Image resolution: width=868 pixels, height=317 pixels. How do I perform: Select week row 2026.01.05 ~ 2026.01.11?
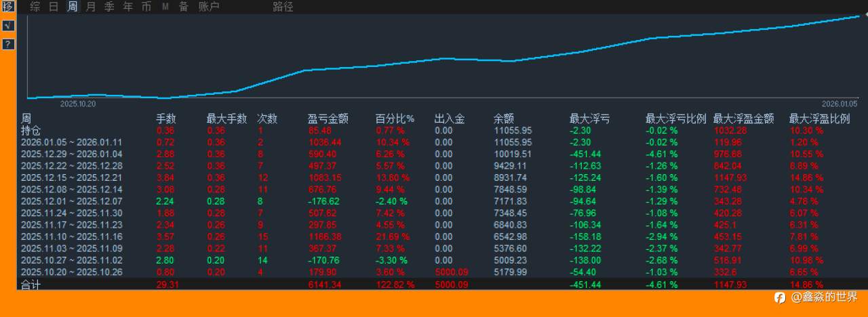[x=71, y=142]
